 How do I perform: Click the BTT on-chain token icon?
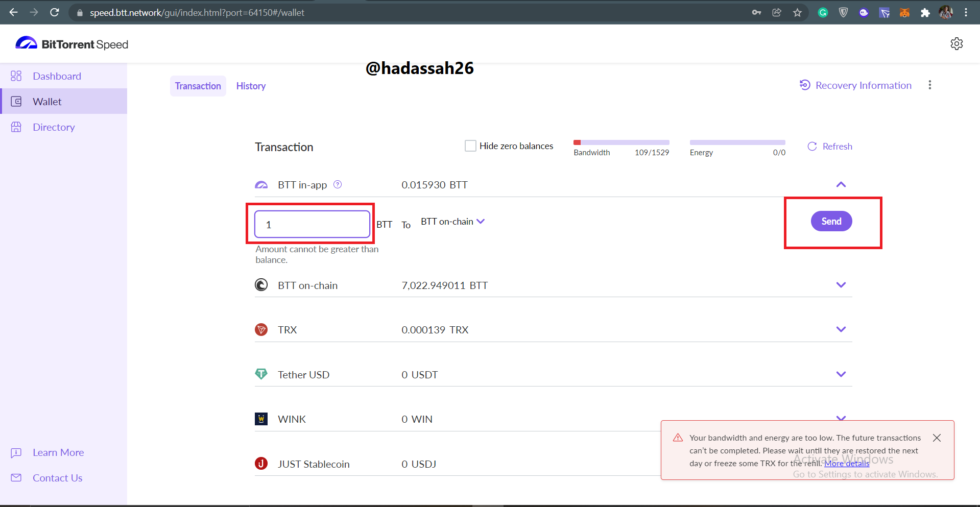point(261,285)
